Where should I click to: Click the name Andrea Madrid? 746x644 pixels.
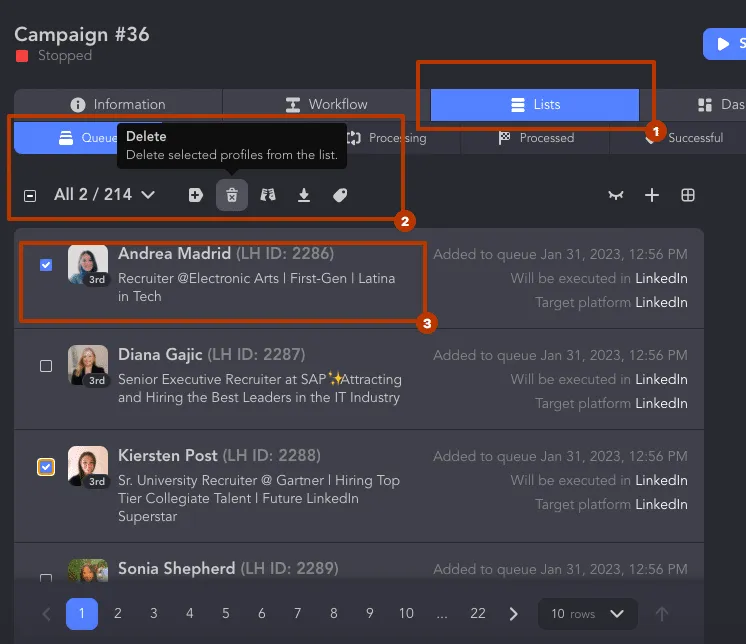(x=175, y=254)
